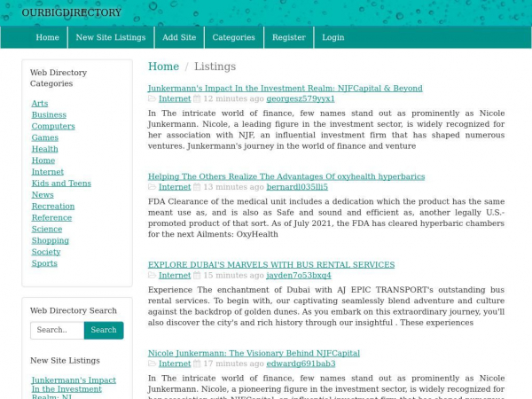Screen dimensions: 532x399
Task: Open the Home navigation item
Action: coord(48,37)
